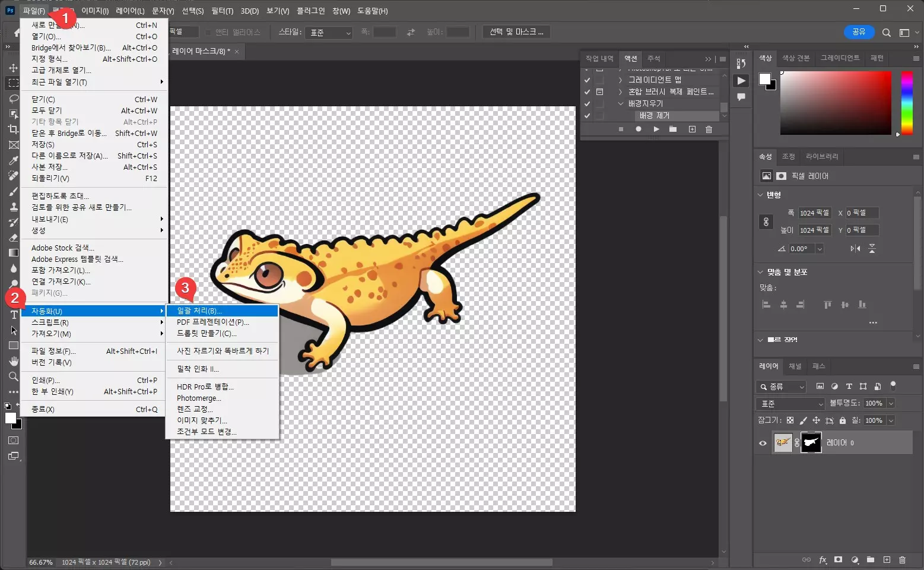924x570 pixels.
Task: Create a new action set folder
Action: pyautogui.click(x=673, y=129)
